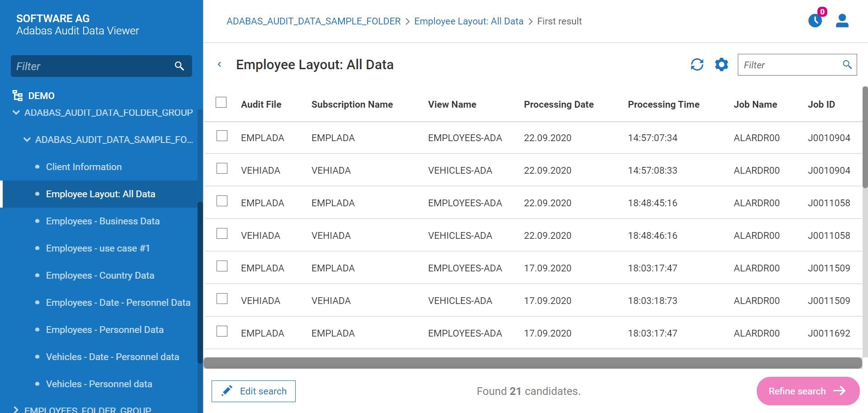Viewport: 868px width, 413px height.
Task: Click the sidebar filter search icon
Action: pyautogui.click(x=179, y=66)
